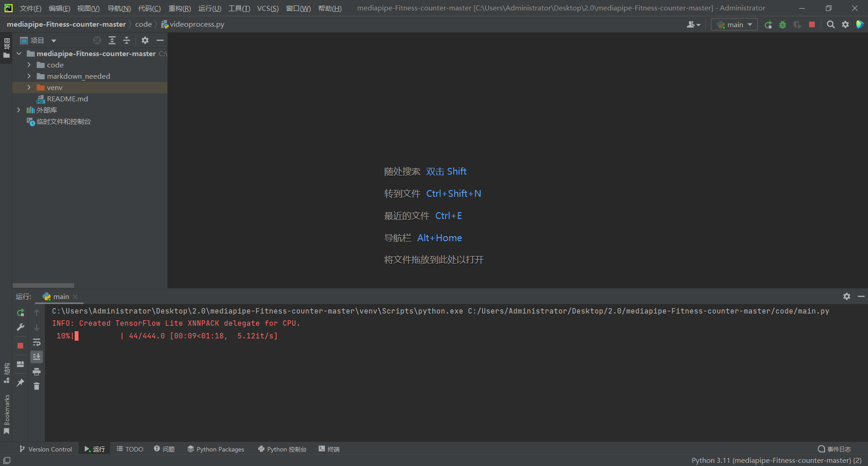Click mediapipe-Fitness-counter-master breadcrumb
The image size is (868, 466).
66,24
